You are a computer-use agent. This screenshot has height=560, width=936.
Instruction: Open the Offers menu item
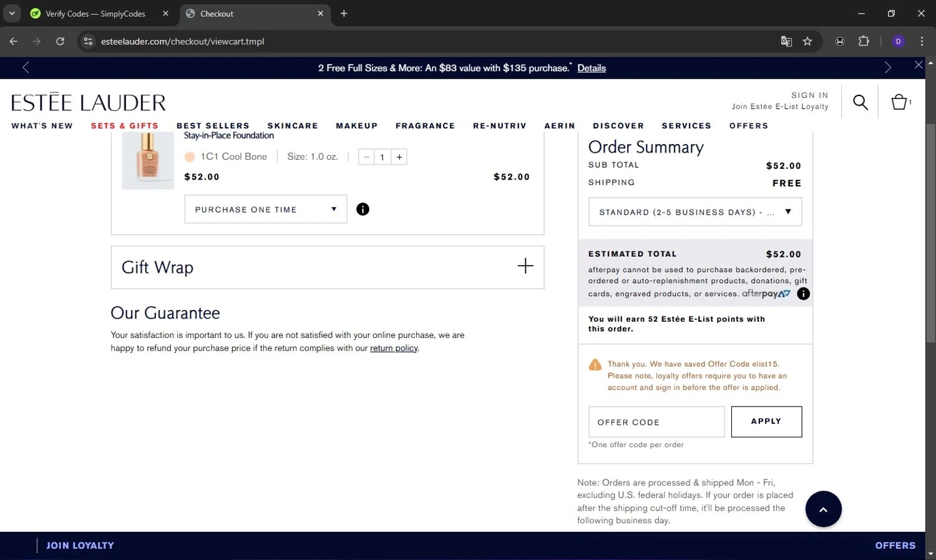coord(749,126)
